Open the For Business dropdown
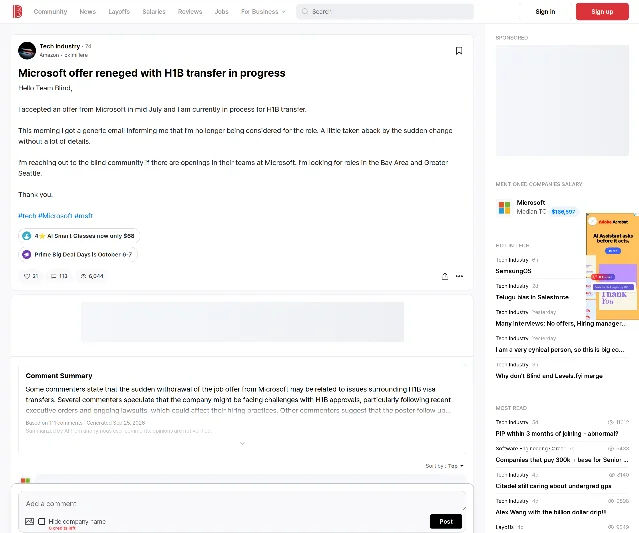 coord(263,11)
